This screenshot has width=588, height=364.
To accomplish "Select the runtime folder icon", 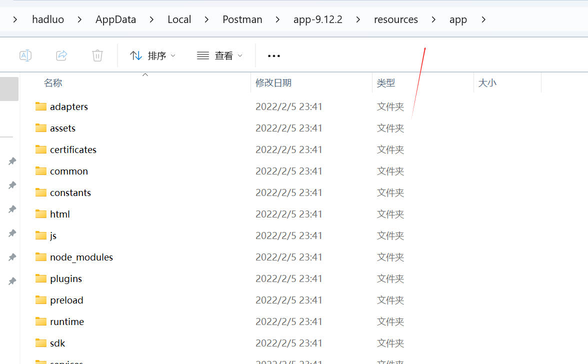I will click(41, 321).
